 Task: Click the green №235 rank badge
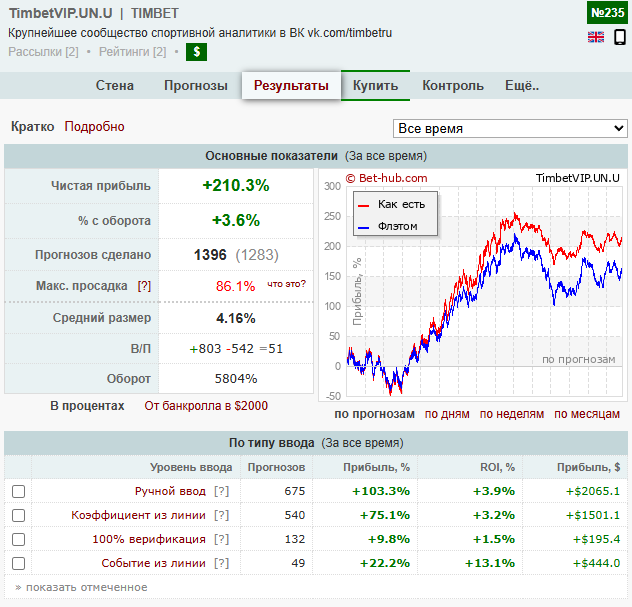(x=607, y=13)
